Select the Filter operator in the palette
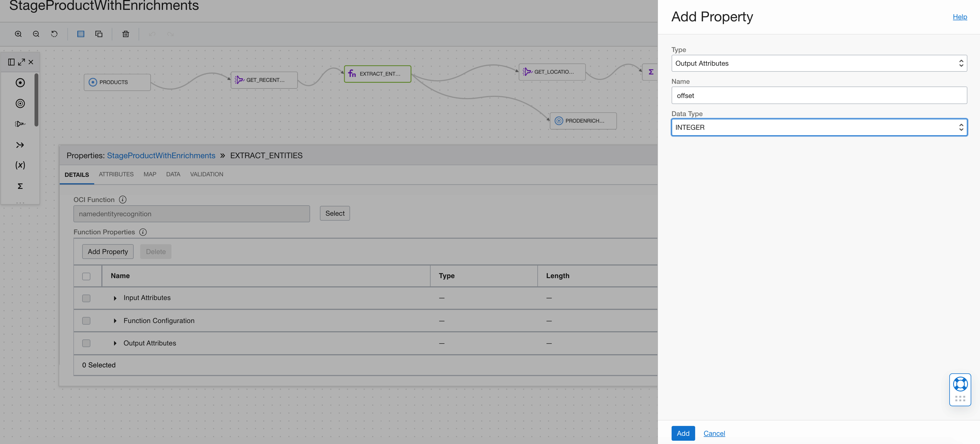Image resolution: width=980 pixels, height=444 pixels. (x=20, y=123)
